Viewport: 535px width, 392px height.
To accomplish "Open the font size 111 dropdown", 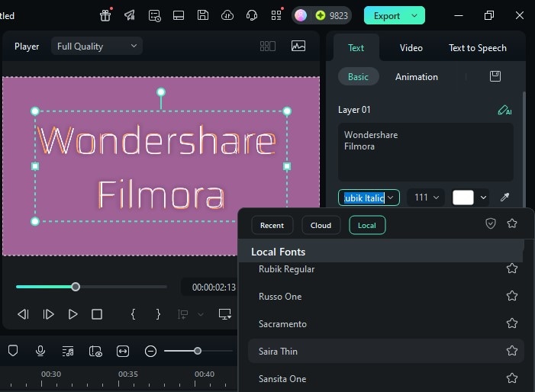I will [x=426, y=198].
